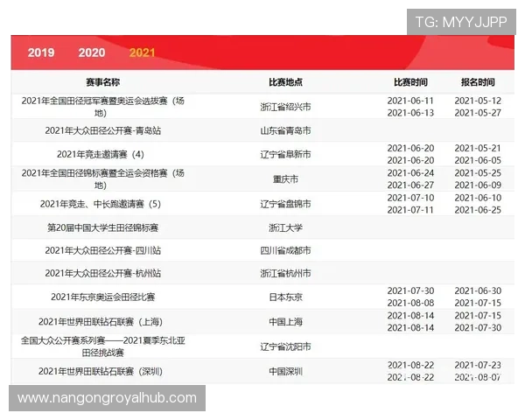The image size is (525, 420).
Task: Click competition date 2021-06-27
Action: (x=410, y=185)
